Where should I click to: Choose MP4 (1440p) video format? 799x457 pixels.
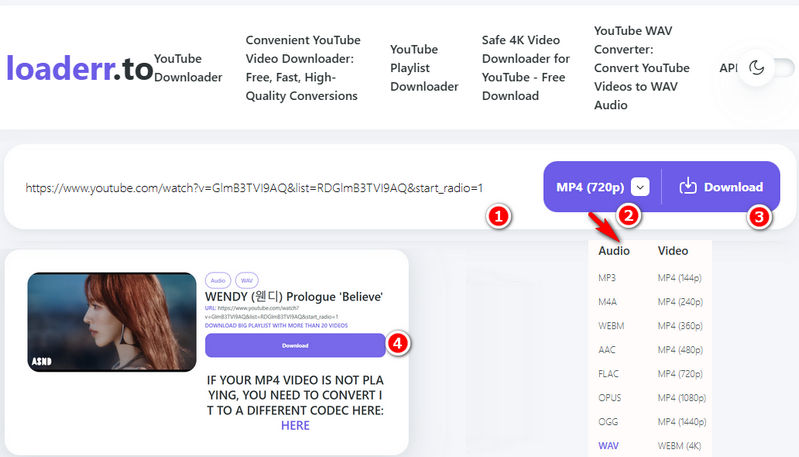point(682,421)
